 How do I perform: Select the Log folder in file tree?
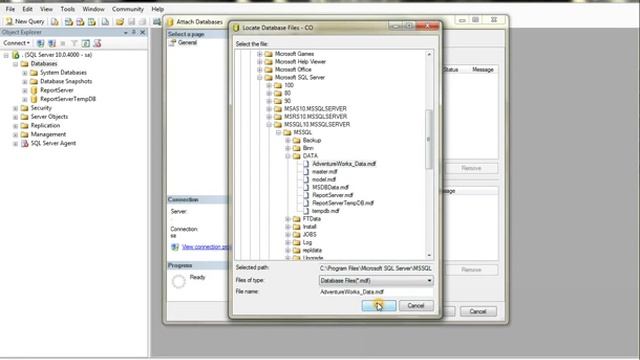click(307, 242)
